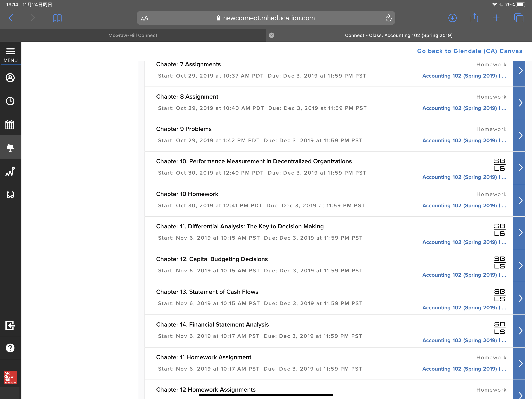
Task: Tap the Safari share icon
Action: pos(474,18)
